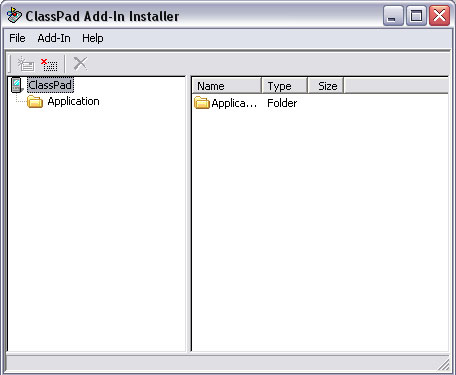Click the delete add-in toolbar icon

49,64
